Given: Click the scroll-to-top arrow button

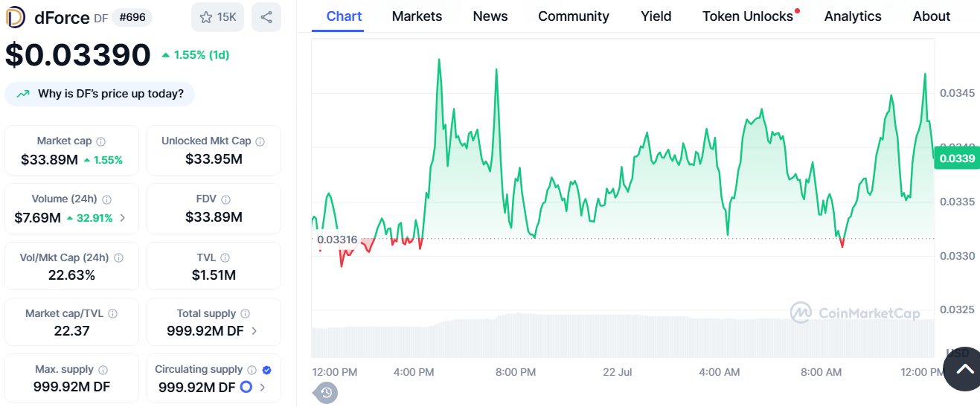Looking at the screenshot, I should click(964, 369).
